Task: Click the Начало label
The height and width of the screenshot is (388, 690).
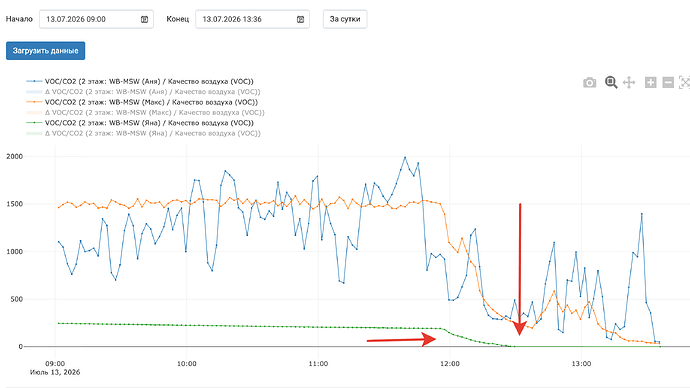Action: click(x=19, y=19)
